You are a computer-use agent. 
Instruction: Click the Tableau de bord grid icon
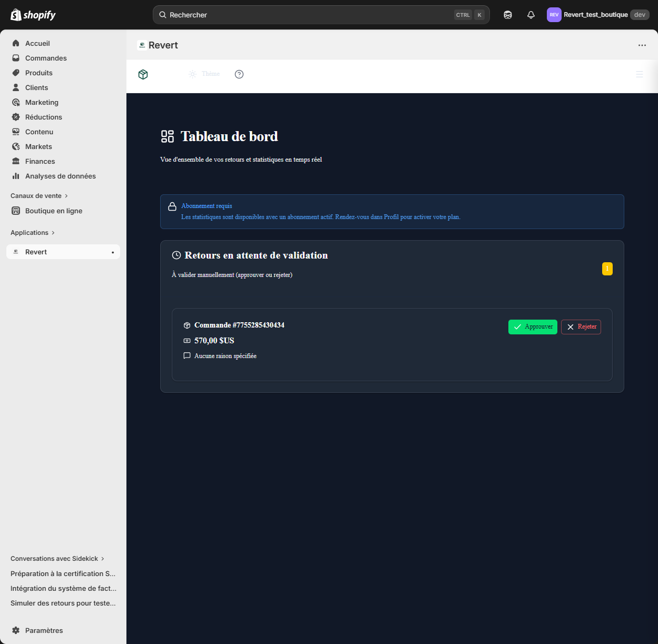tap(168, 136)
